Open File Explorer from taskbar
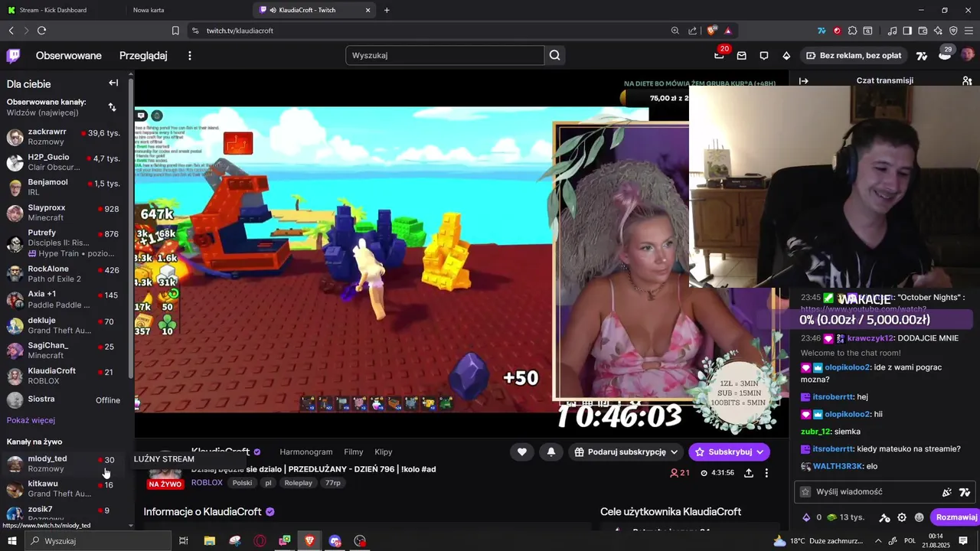 click(x=210, y=541)
